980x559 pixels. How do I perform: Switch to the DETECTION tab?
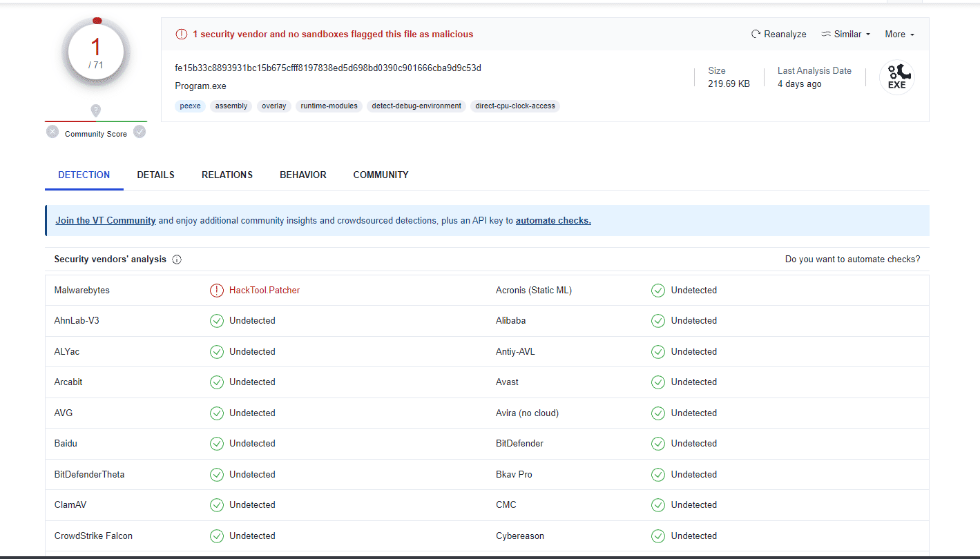point(84,175)
